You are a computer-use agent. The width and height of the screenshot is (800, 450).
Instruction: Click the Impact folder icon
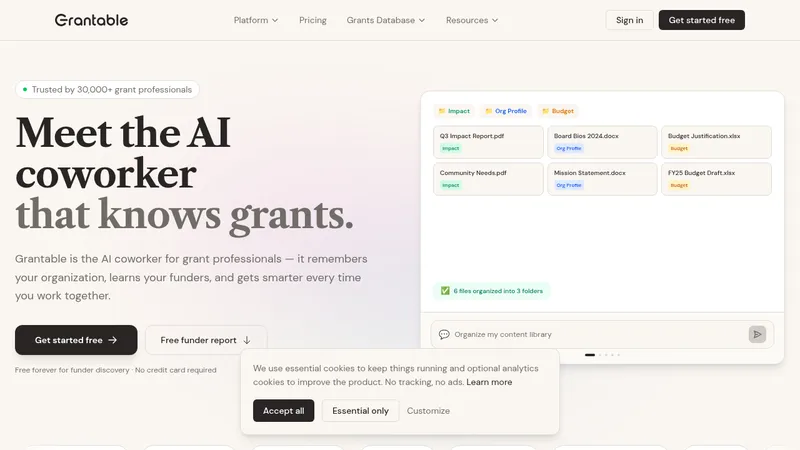coord(442,111)
